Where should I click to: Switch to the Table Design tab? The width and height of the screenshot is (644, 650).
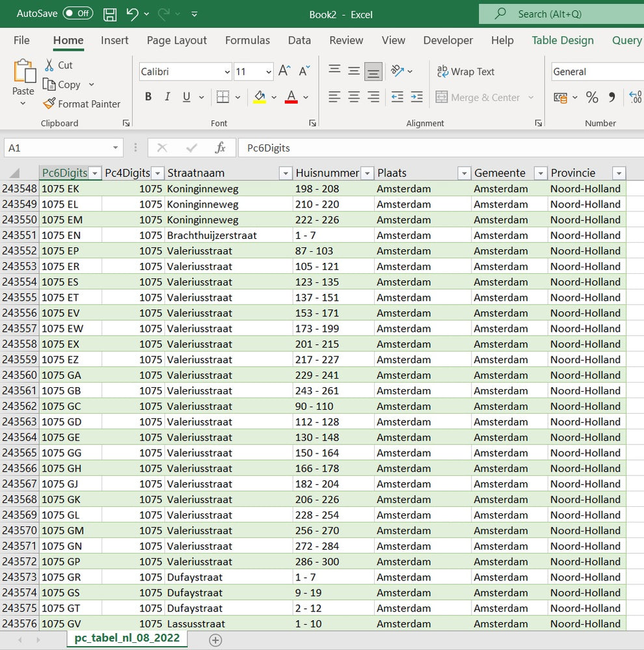pyautogui.click(x=562, y=40)
